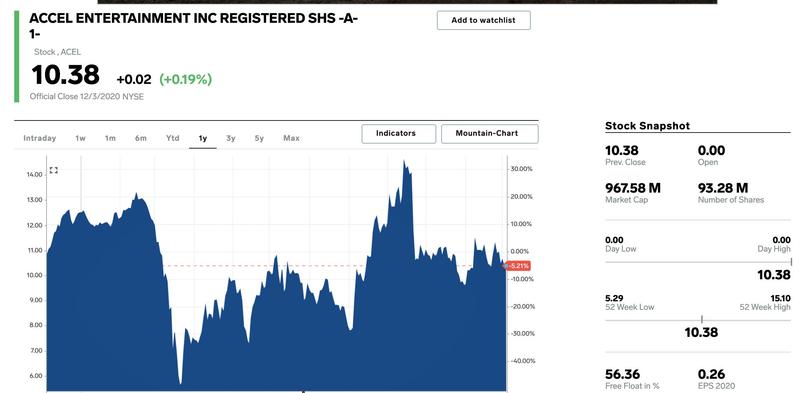This screenshot has width=800, height=393.
Task: Show the 5y chart range
Action: click(x=259, y=138)
